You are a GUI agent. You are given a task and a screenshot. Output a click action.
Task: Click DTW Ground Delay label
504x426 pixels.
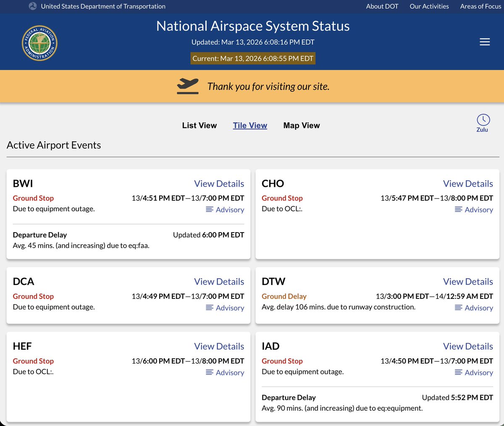(x=284, y=296)
